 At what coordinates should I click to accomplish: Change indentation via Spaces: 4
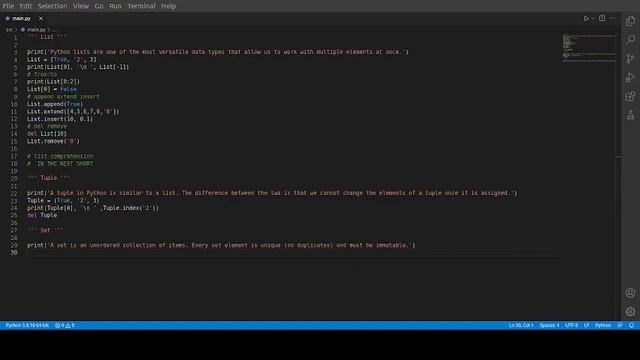point(549,325)
